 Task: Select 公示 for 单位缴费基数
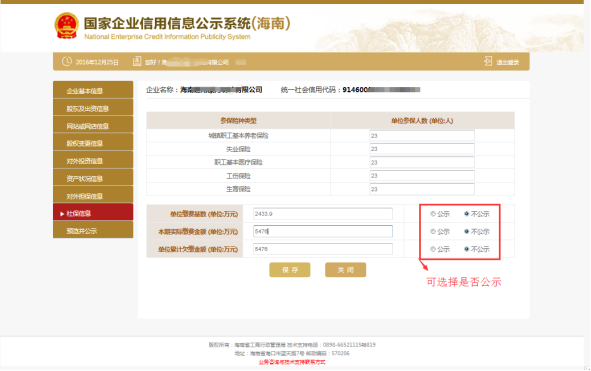(x=433, y=214)
